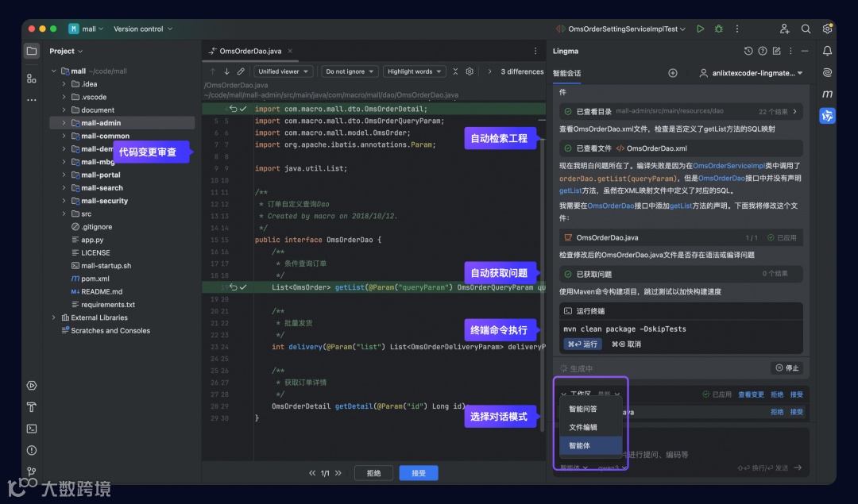The image size is (858, 504).
Task: Click the 查看变更 link
Action: (751, 394)
